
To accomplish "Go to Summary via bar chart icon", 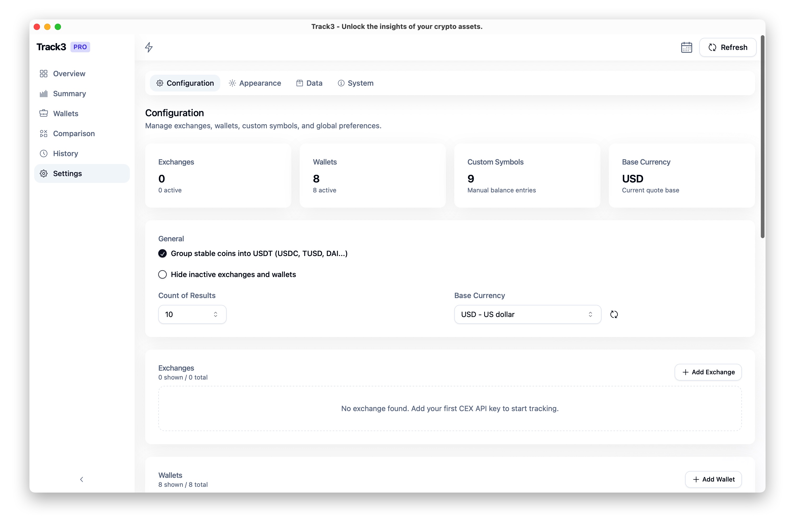I will coord(43,94).
